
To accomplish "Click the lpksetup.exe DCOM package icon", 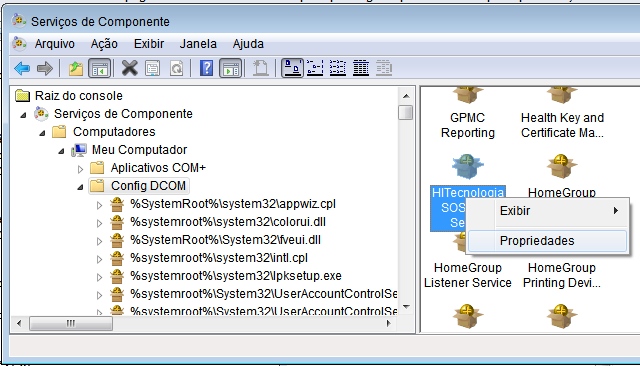I will click(x=117, y=276).
